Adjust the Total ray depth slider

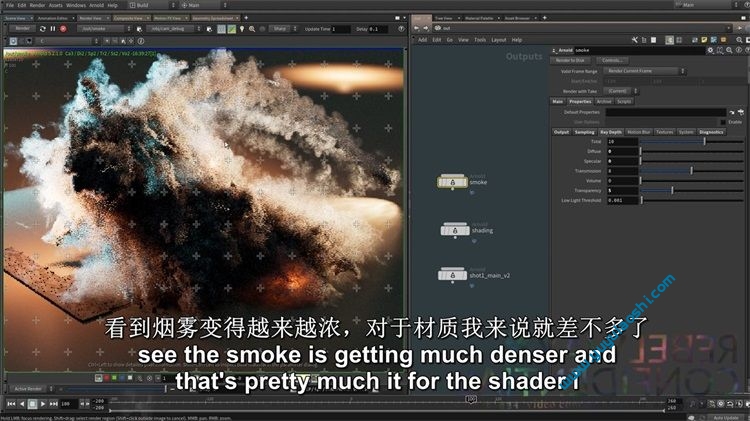(x=692, y=142)
